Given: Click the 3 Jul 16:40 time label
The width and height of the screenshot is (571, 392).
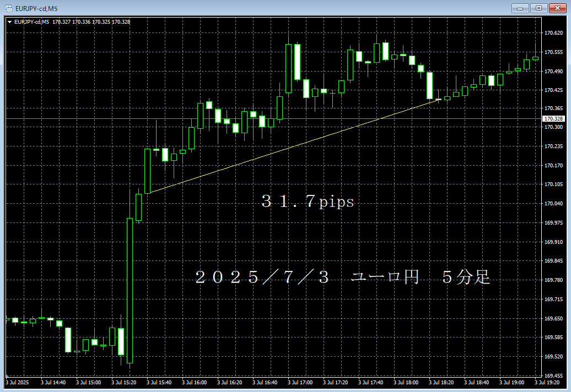Looking at the screenshot, I should click(265, 383).
